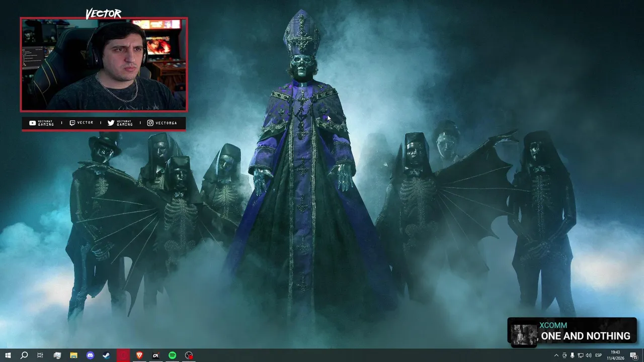Image resolution: width=644 pixels, height=362 pixels.
Task: Open Task View from the taskbar
Action: click(x=40, y=355)
